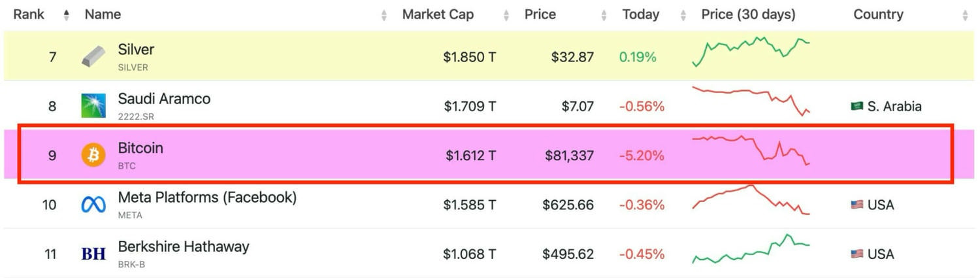Open the Berkshire Hathaway company link

[184, 247]
